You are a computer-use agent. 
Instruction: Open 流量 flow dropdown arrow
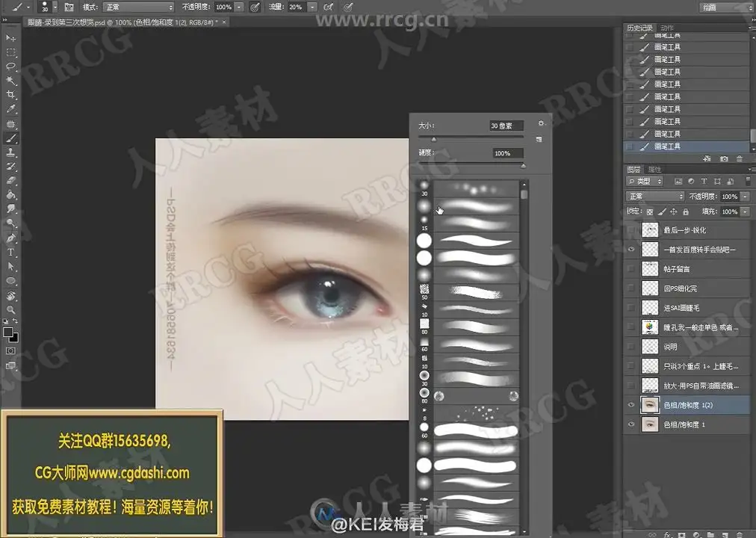312,7
